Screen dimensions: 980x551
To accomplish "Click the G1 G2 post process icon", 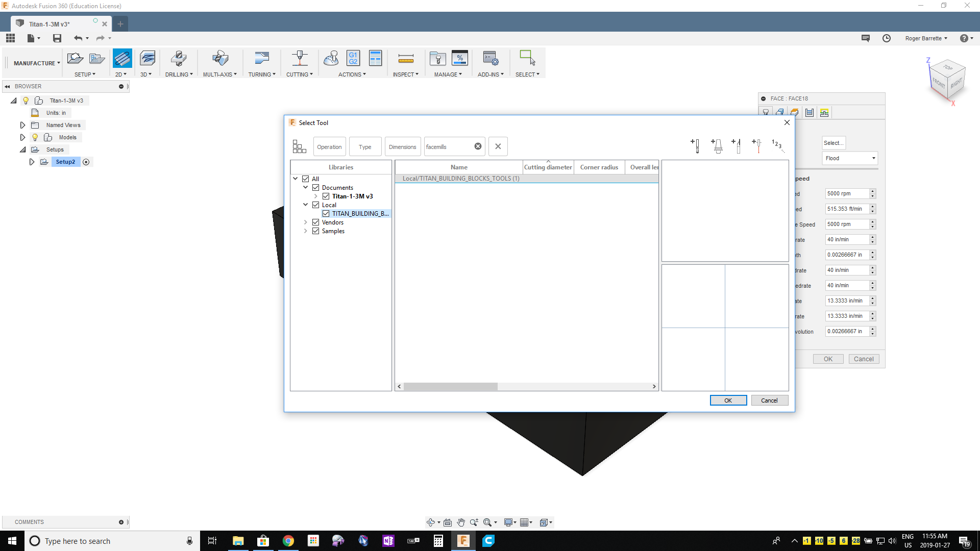I will click(353, 59).
